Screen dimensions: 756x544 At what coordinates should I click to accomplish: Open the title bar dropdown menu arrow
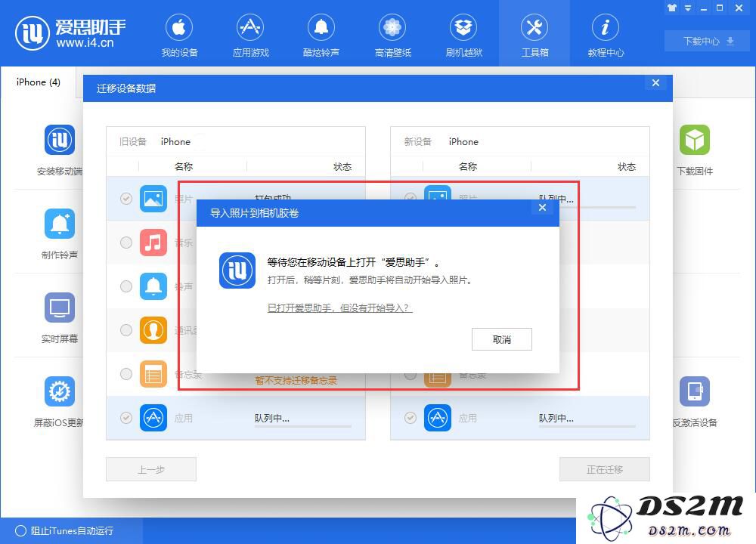tap(688, 8)
